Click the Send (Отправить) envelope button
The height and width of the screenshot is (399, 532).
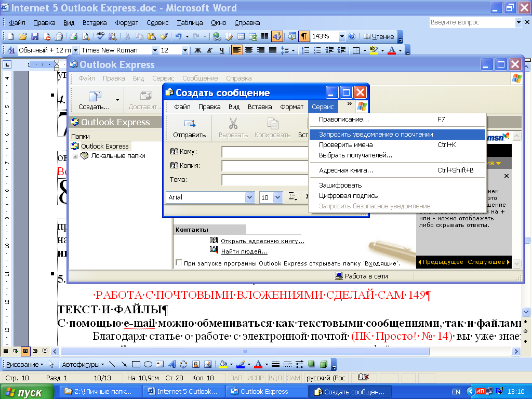pyautogui.click(x=189, y=128)
